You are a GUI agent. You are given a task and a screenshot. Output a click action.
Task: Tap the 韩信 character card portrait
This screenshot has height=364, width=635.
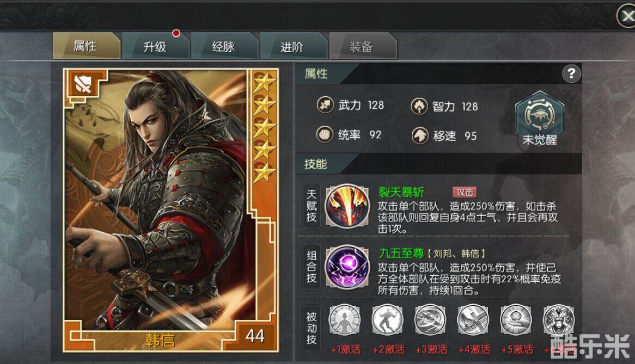(x=171, y=211)
